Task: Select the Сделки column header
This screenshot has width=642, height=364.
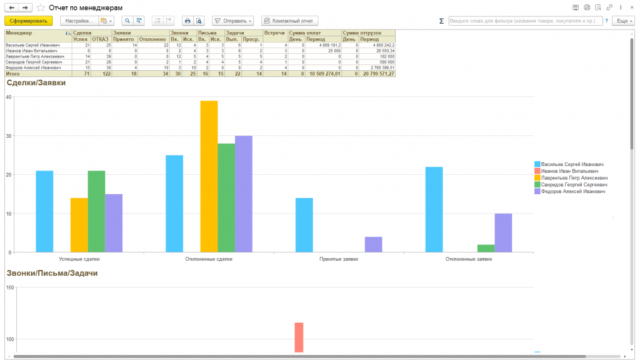Action: click(92, 33)
